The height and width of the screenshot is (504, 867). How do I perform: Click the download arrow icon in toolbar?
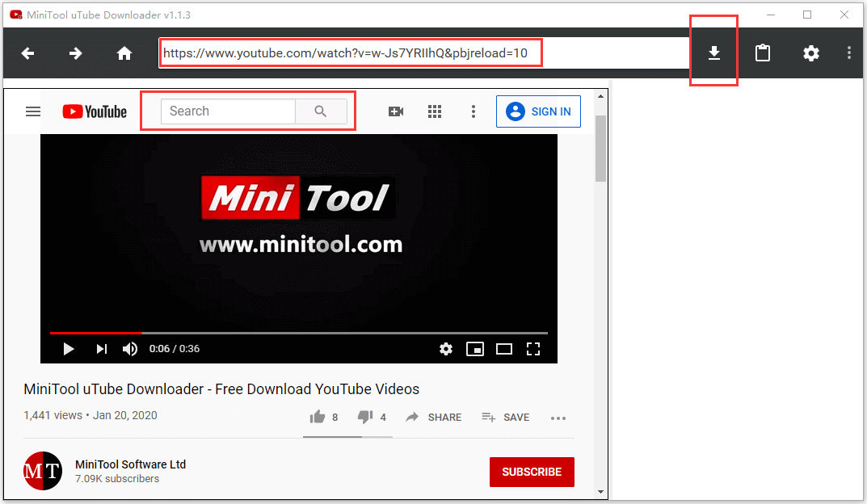click(x=713, y=53)
